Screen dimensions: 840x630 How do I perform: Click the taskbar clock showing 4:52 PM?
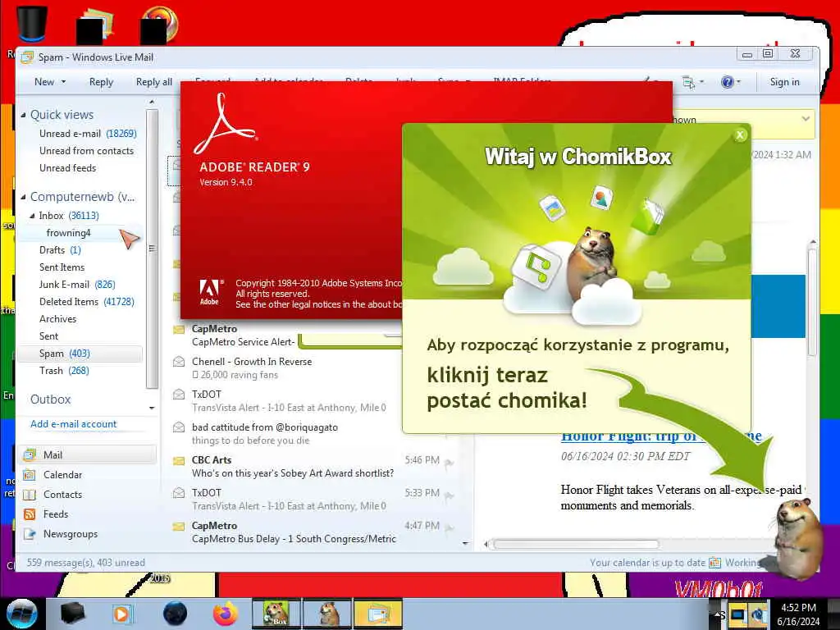(x=798, y=614)
